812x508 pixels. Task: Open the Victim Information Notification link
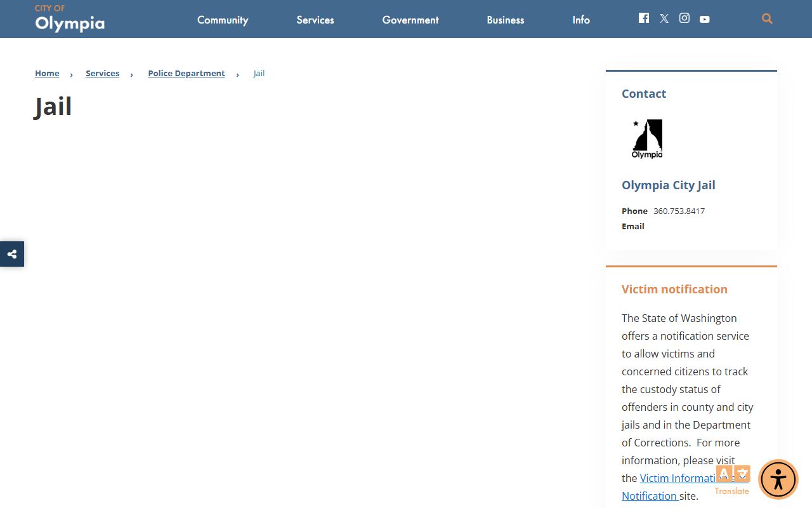coord(676,479)
